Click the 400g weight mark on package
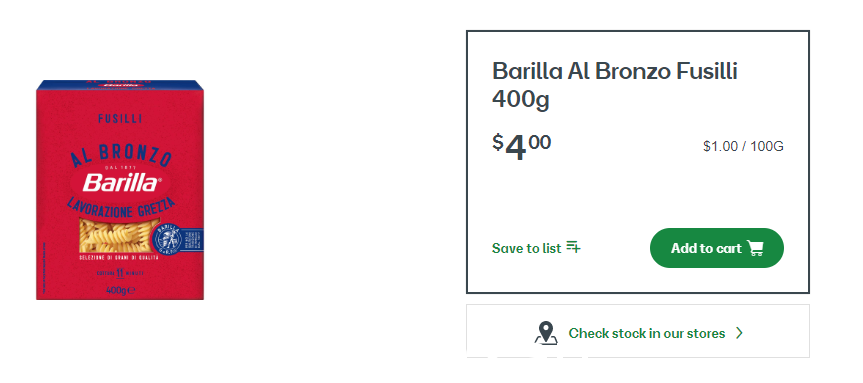This screenshot has width=863, height=383. (x=120, y=289)
